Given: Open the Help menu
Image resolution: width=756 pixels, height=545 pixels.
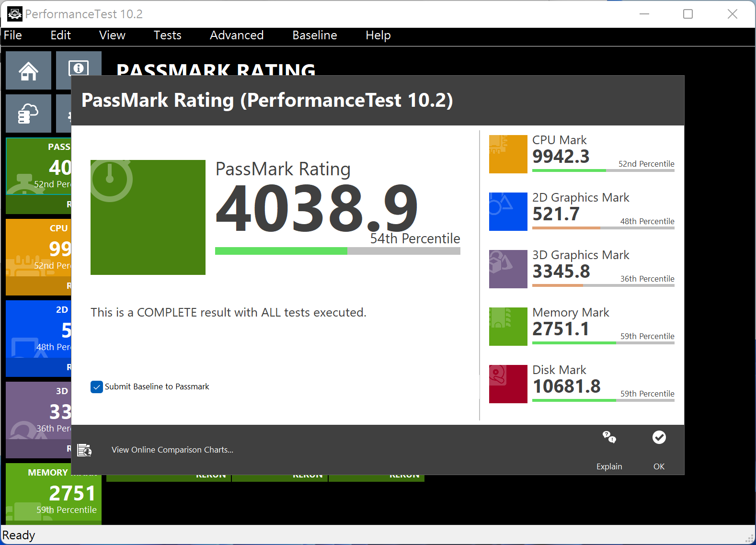Looking at the screenshot, I should pos(378,35).
